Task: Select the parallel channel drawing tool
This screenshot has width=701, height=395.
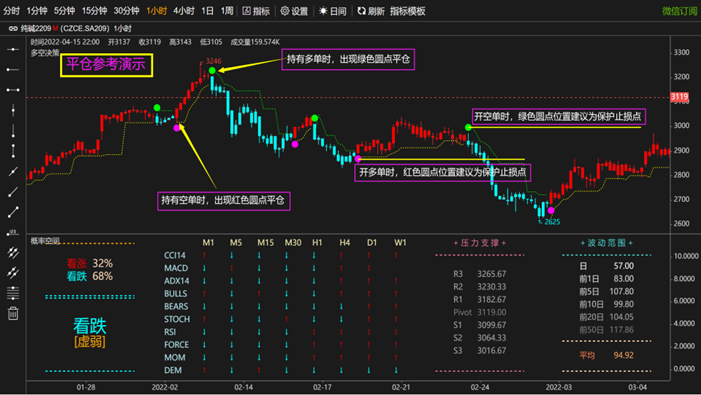Action: pyautogui.click(x=13, y=253)
